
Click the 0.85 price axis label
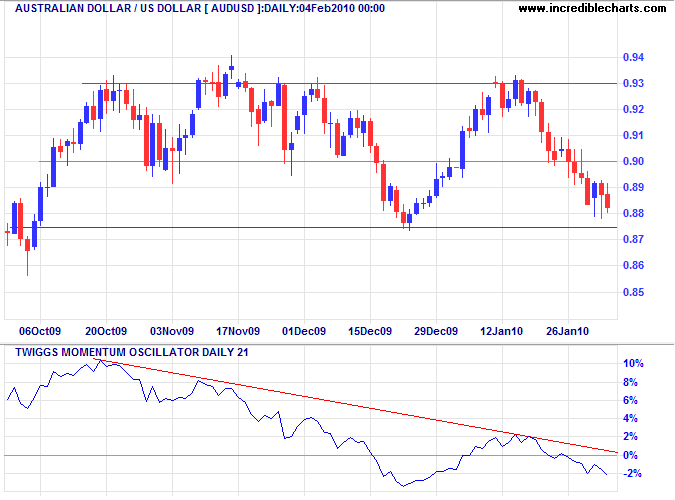pyautogui.click(x=634, y=292)
